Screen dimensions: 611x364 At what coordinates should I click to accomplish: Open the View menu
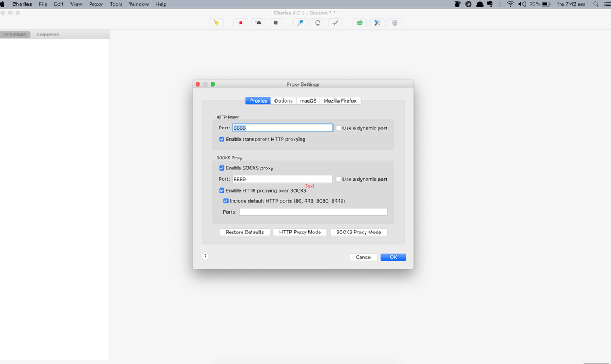click(76, 4)
